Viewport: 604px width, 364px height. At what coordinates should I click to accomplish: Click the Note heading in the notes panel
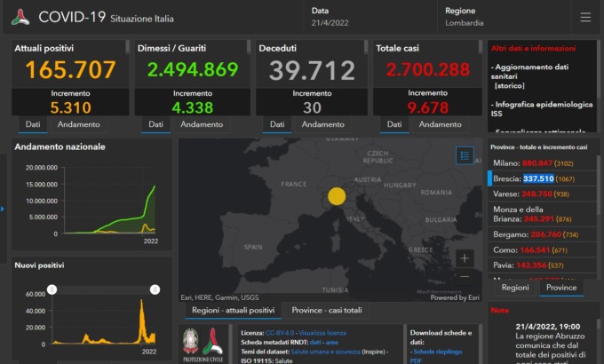[x=499, y=310]
